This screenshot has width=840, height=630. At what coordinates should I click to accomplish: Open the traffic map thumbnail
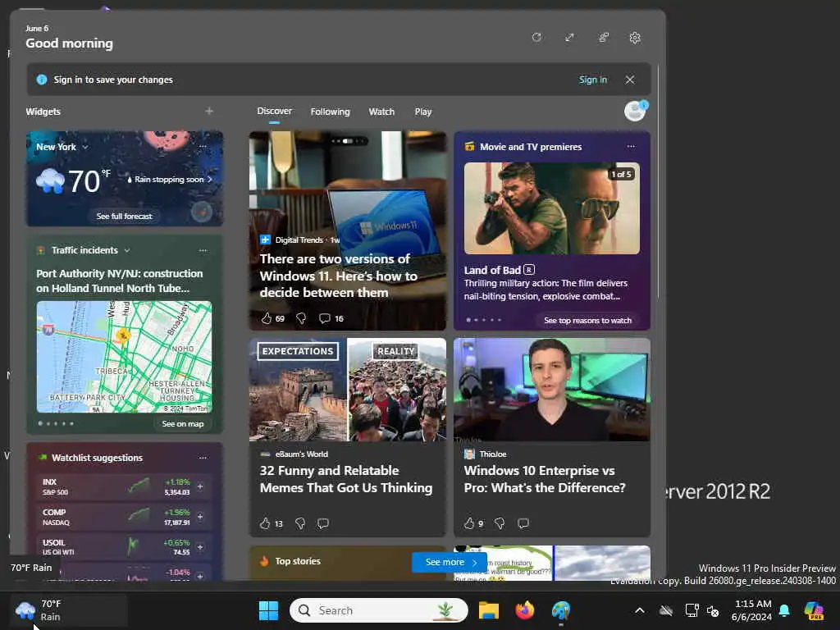point(125,357)
